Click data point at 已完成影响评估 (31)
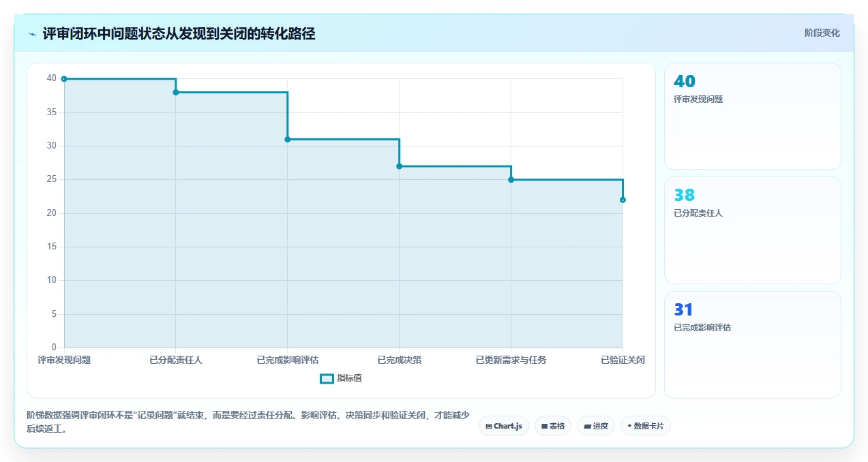 [x=288, y=139]
